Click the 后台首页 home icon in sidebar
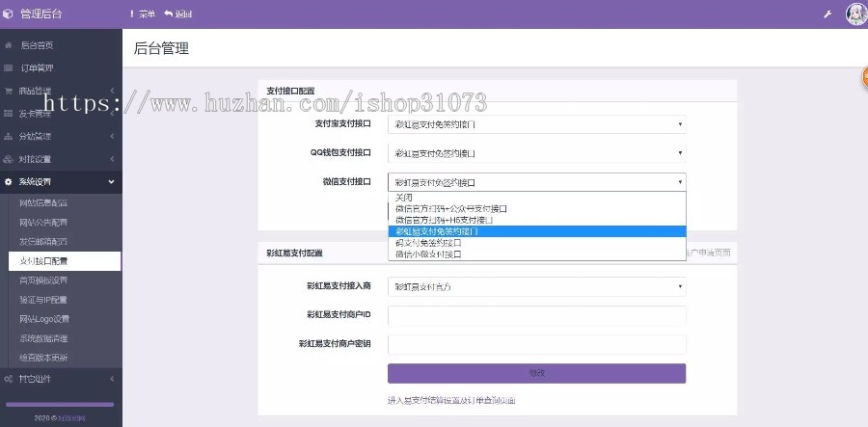This screenshot has height=427, width=868. [9, 45]
